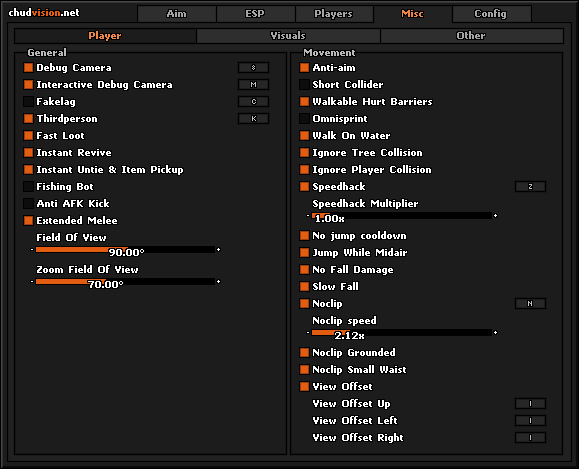Increase Field Of View with plus button

coord(219,250)
